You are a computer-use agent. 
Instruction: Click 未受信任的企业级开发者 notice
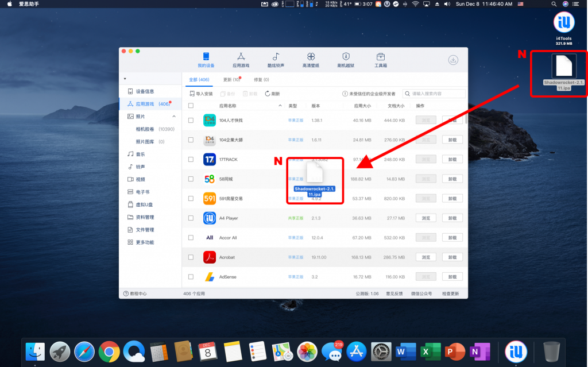pos(369,94)
